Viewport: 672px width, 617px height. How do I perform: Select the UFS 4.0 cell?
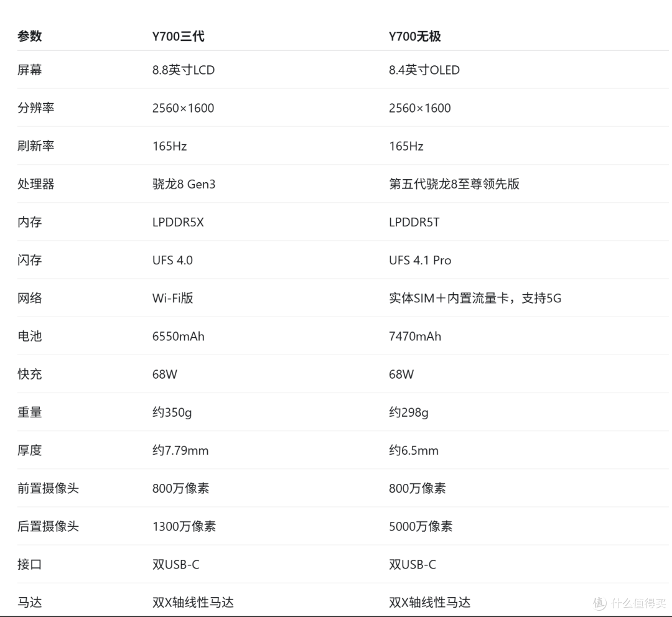173,260
